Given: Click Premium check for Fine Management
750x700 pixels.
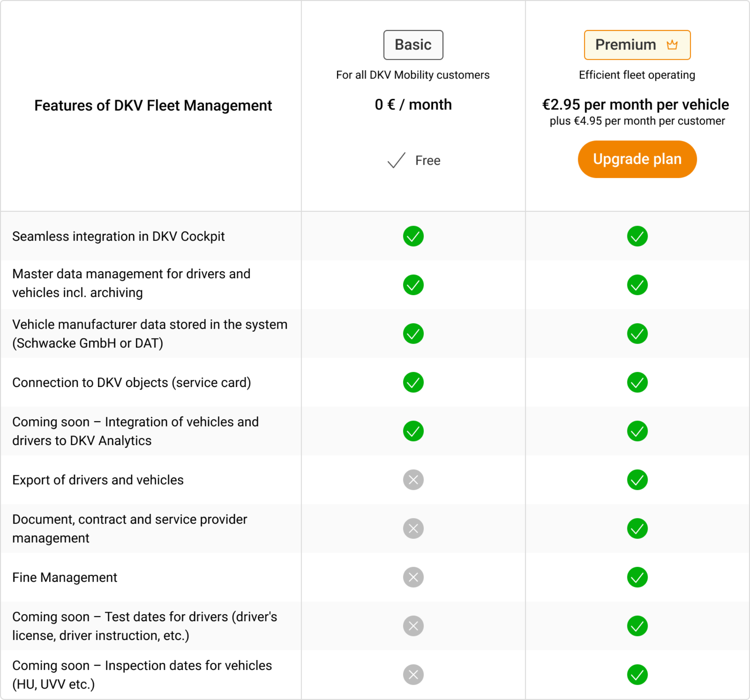Looking at the screenshot, I should point(637,577).
